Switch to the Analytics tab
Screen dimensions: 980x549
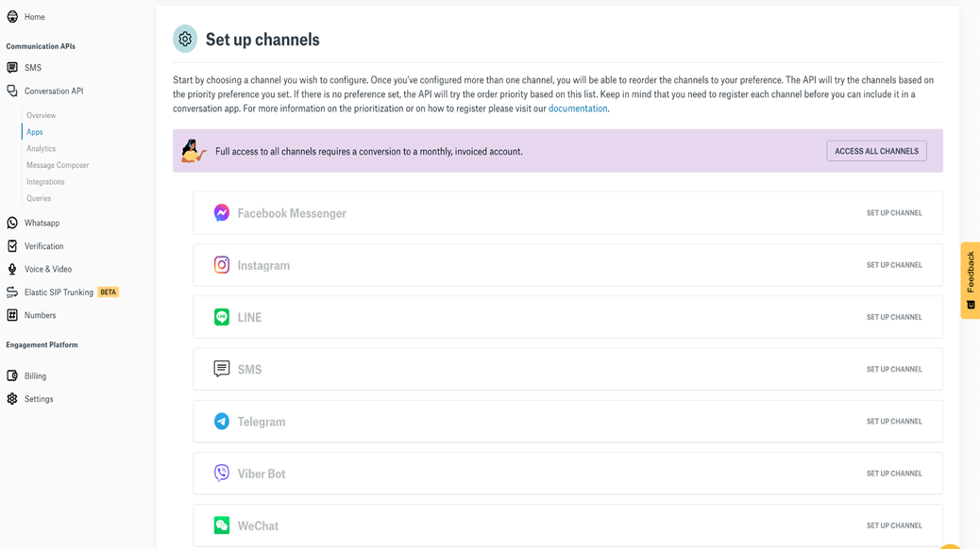(x=41, y=149)
